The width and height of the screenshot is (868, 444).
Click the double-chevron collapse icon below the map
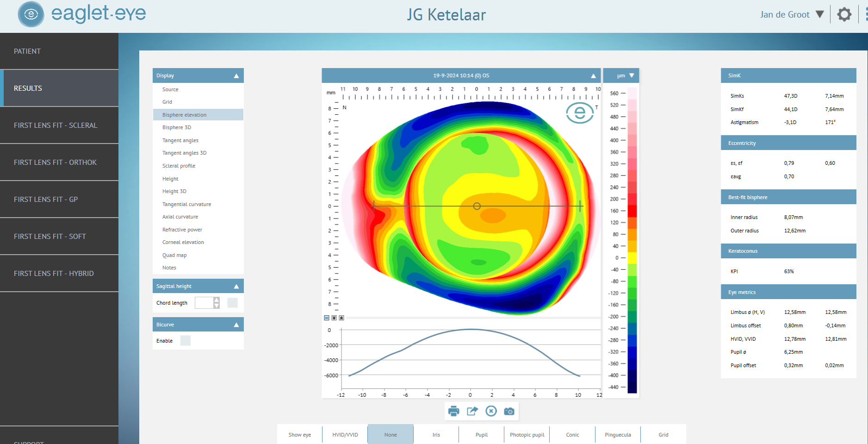click(x=334, y=318)
